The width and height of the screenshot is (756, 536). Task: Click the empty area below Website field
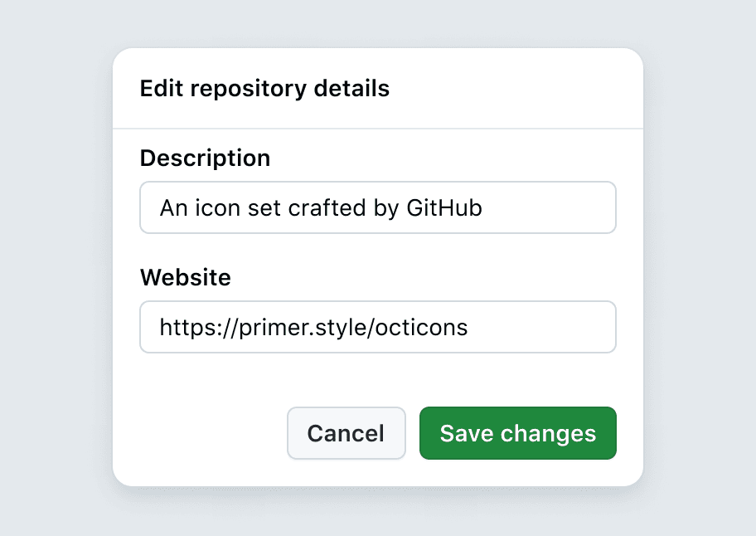point(378,378)
